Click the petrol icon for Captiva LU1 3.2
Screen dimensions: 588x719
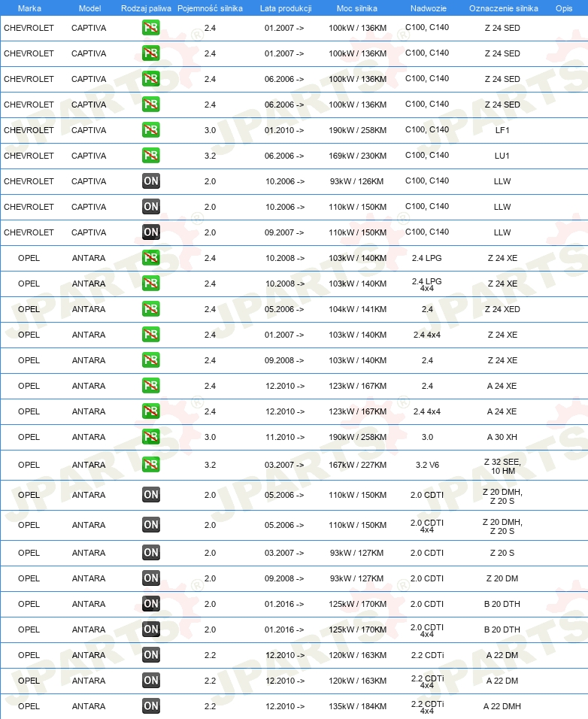tap(151, 156)
